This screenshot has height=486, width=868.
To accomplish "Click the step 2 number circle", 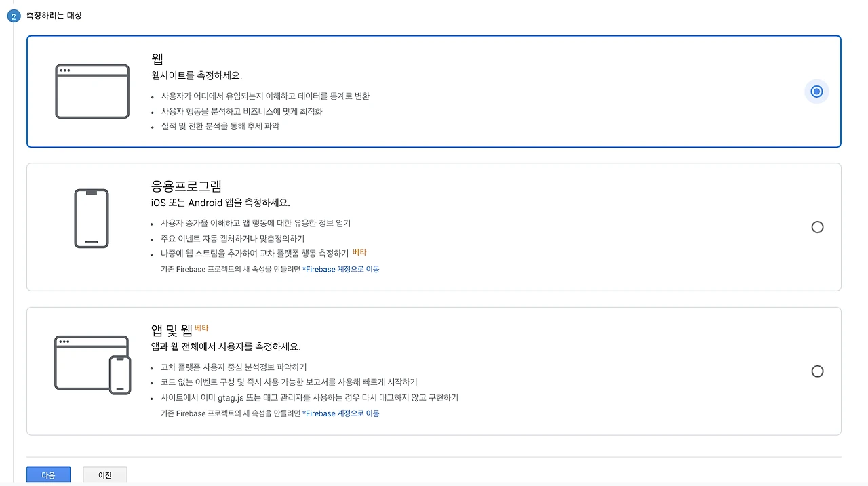I will (x=14, y=16).
